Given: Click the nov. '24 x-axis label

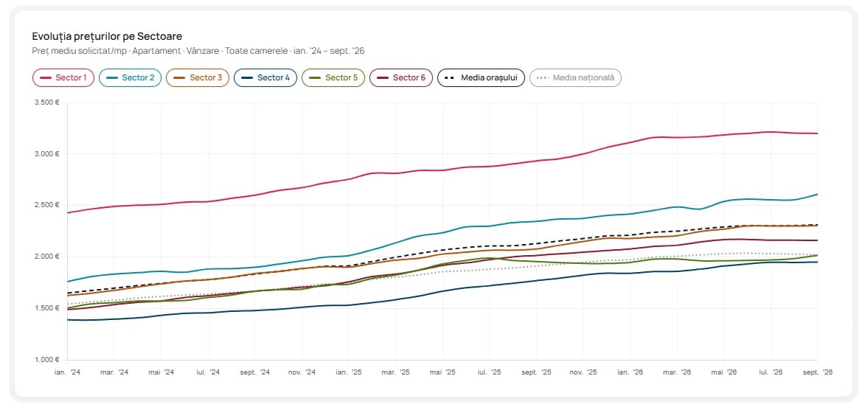Looking at the screenshot, I should (x=302, y=372).
